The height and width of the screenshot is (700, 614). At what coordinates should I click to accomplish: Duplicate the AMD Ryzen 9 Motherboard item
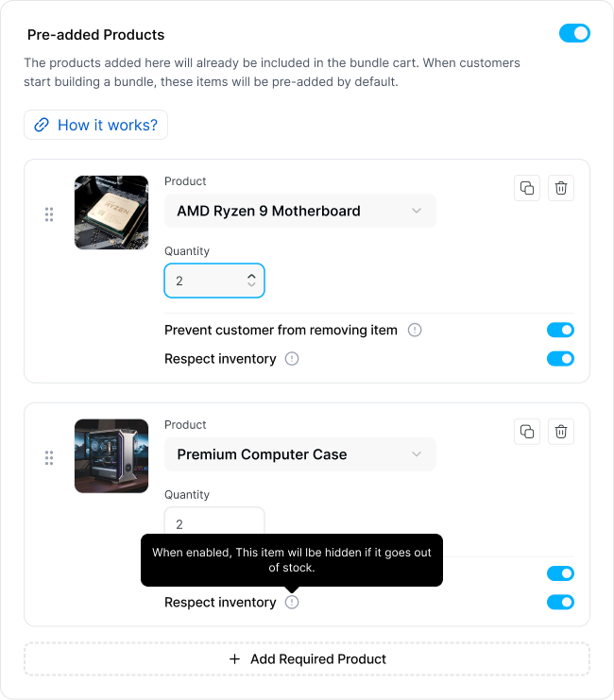527,188
